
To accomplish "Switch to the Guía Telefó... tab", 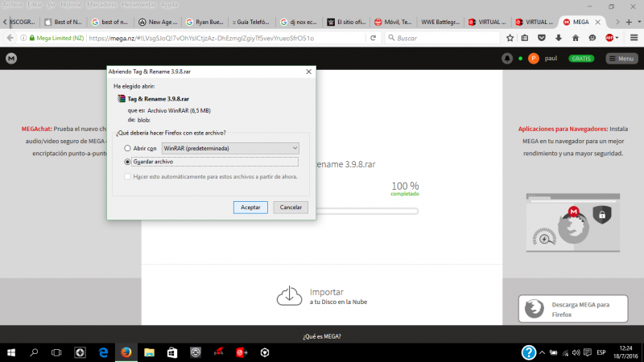I will tap(251, 23).
